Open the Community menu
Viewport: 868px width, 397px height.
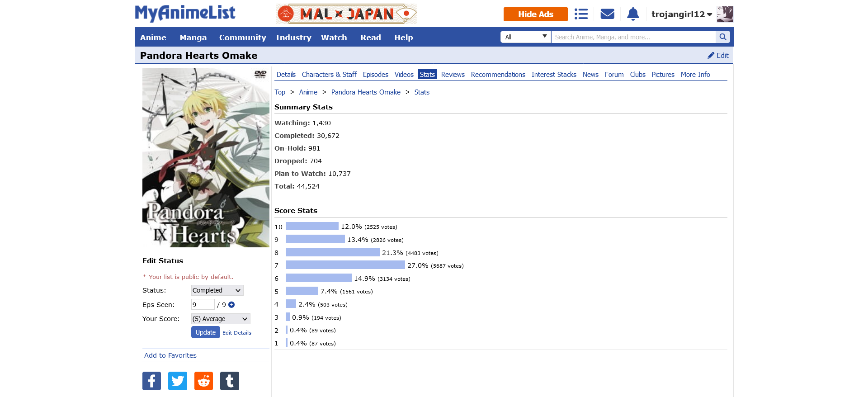[x=242, y=38]
